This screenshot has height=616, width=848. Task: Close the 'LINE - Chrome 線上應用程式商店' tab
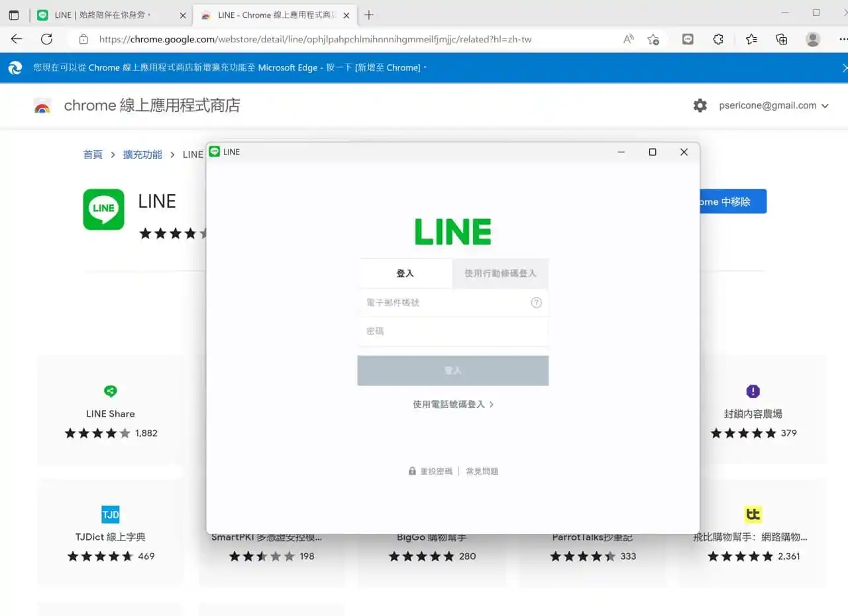pyautogui.click(x=345, y=15)
